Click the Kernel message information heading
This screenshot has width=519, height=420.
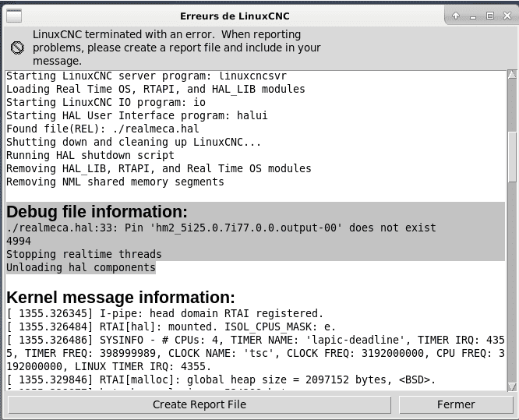click(x=120, y=297)
